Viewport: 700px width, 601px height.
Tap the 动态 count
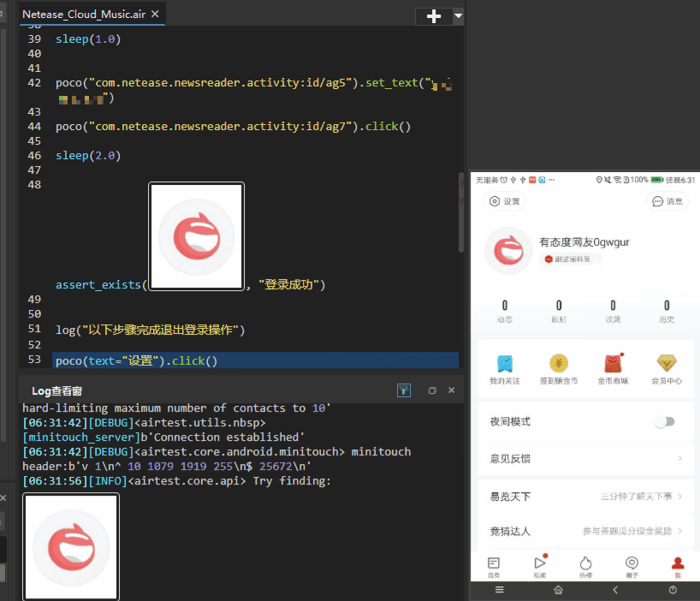pos(505,312)
